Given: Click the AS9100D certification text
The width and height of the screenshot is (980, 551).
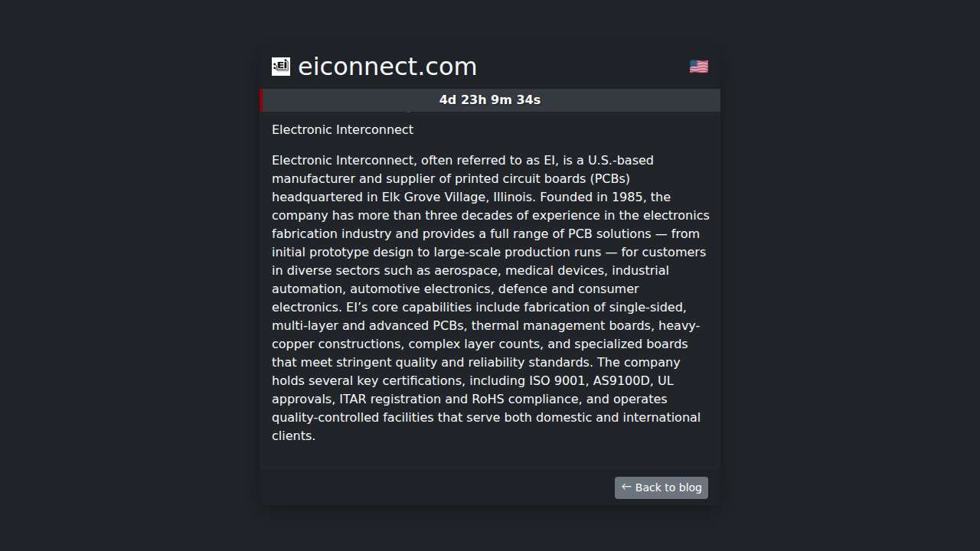Looking at the screenshot, I should (x=622, y=380).
